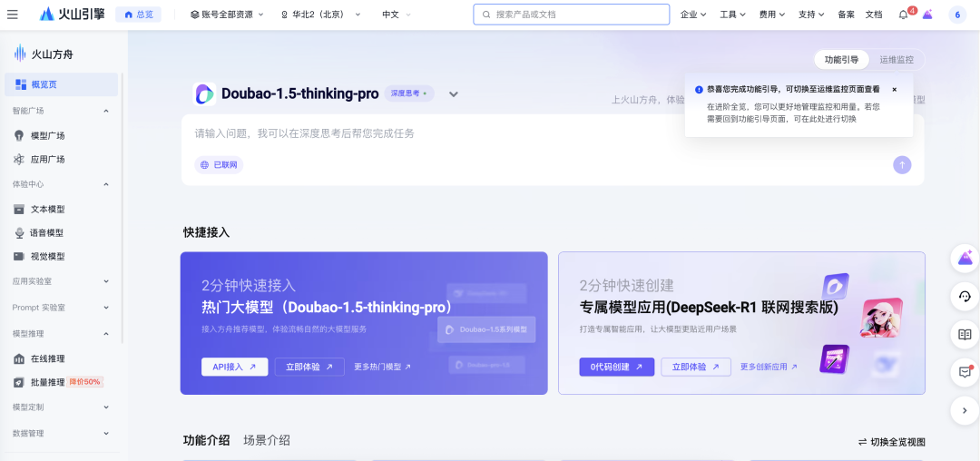The width and height of the screenshot is (980, 461).
Task: Click 立即体验 on the 专属模型应用 card
Action: 696,368
